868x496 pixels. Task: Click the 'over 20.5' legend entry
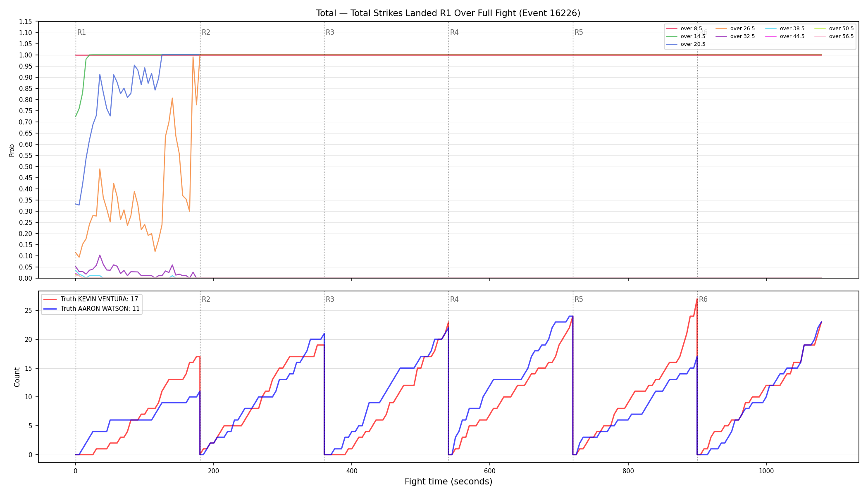point(686,44)
